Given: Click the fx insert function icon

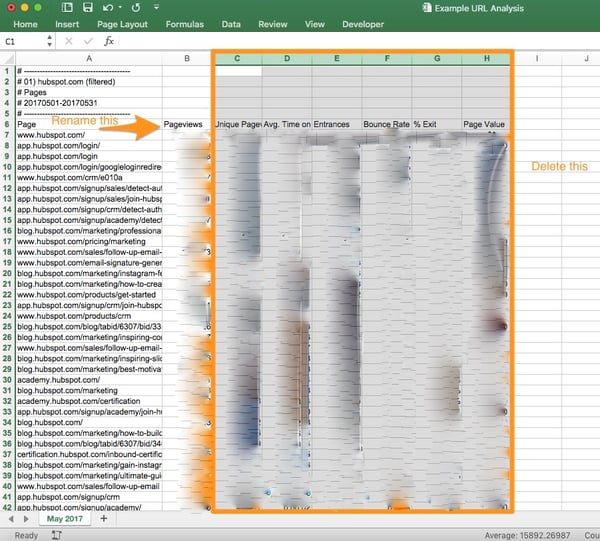Looking at the screenshot, I should pyautogui.click(x=109, y=42).
